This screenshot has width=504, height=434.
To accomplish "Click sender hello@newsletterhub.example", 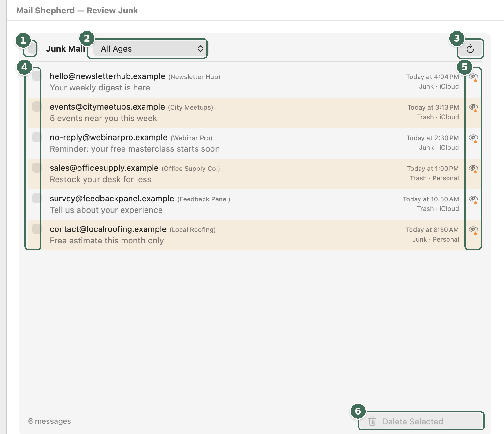I will point(107,76).
